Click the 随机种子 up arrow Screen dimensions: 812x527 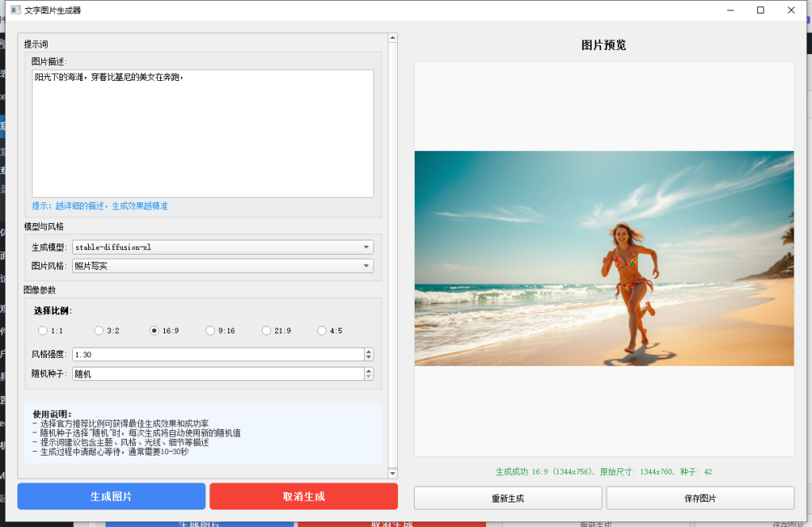click(369, 371)
